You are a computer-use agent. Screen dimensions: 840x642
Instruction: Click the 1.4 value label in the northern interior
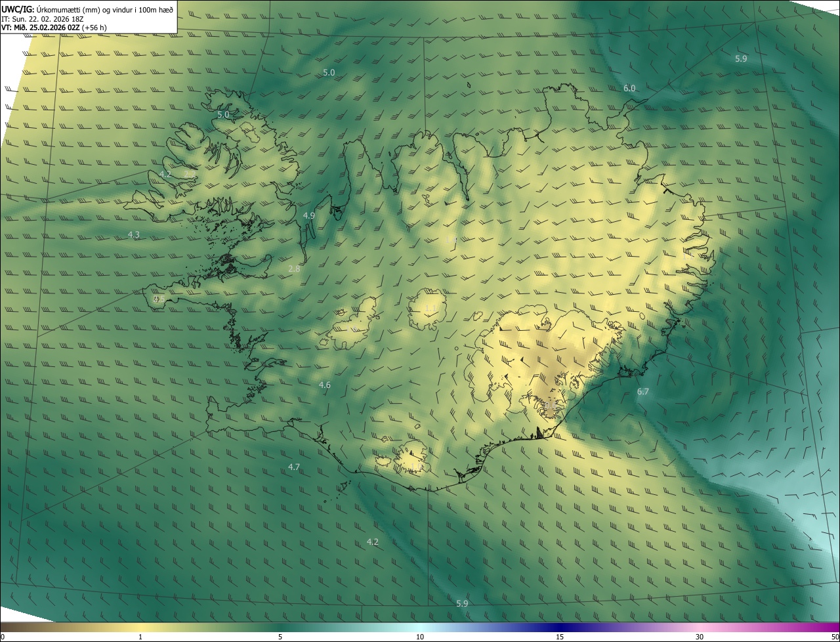pos(451,240)
